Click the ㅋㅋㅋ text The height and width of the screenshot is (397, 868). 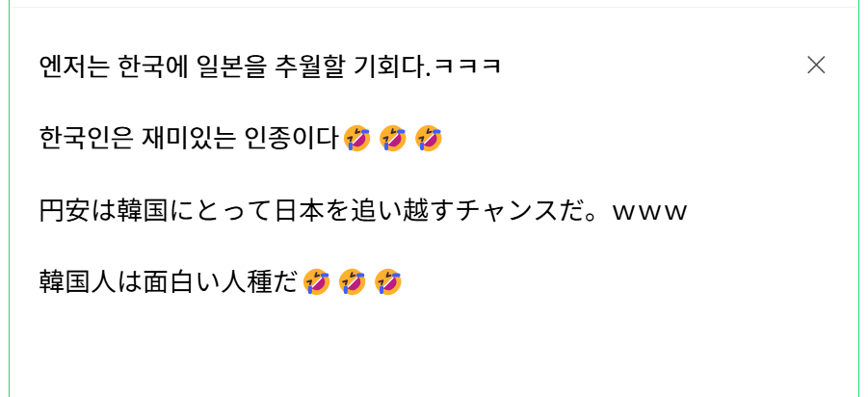tap(467, 66)
